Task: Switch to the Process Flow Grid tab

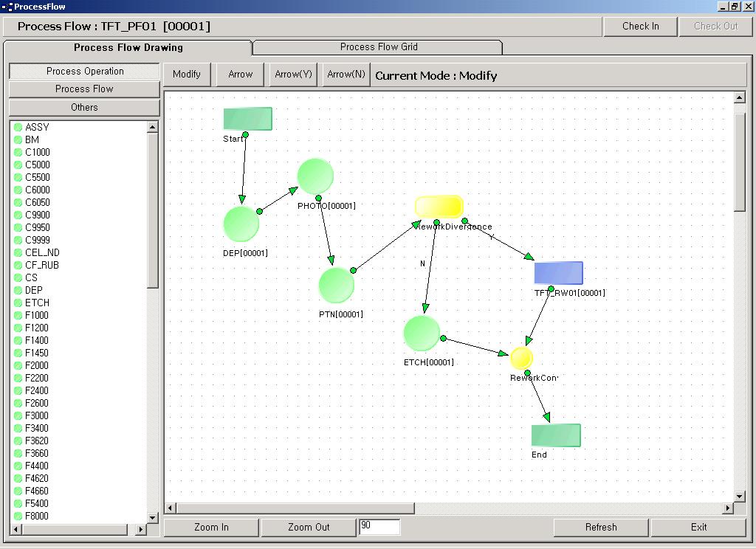Action: (x=378, y=47)
